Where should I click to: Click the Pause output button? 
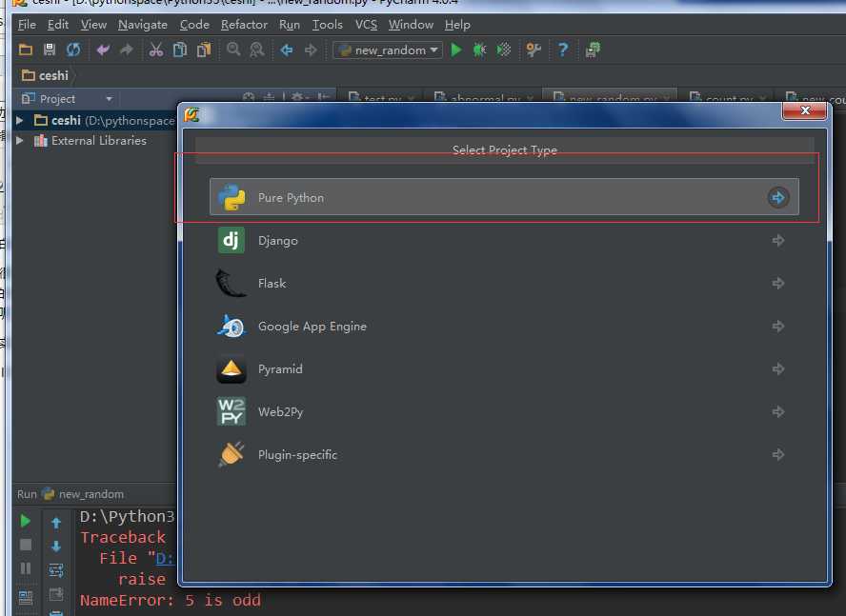pyautogui.click(x=26, y=568)
